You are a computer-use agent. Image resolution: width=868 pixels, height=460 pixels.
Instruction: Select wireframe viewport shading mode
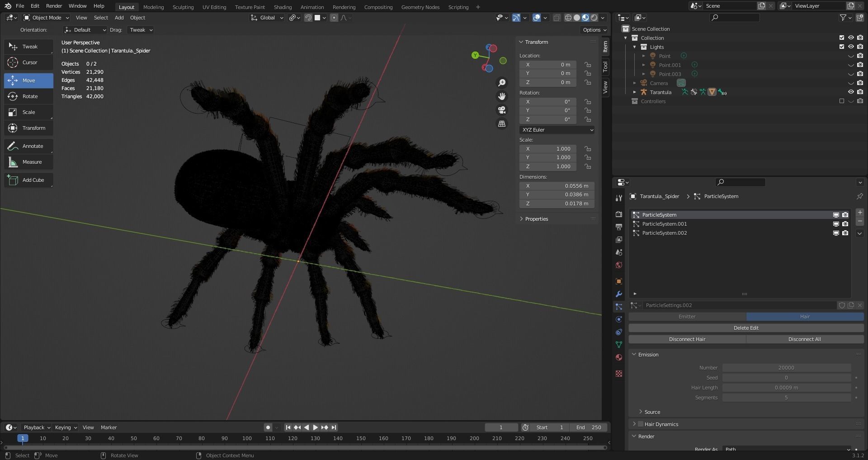(x=568, y=18)
